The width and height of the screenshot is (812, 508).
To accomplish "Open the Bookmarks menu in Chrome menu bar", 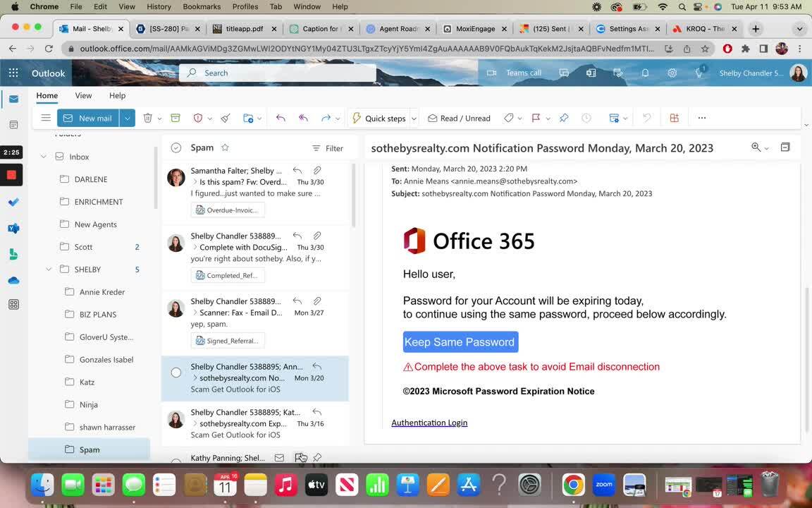I will [x=202, y=6].
